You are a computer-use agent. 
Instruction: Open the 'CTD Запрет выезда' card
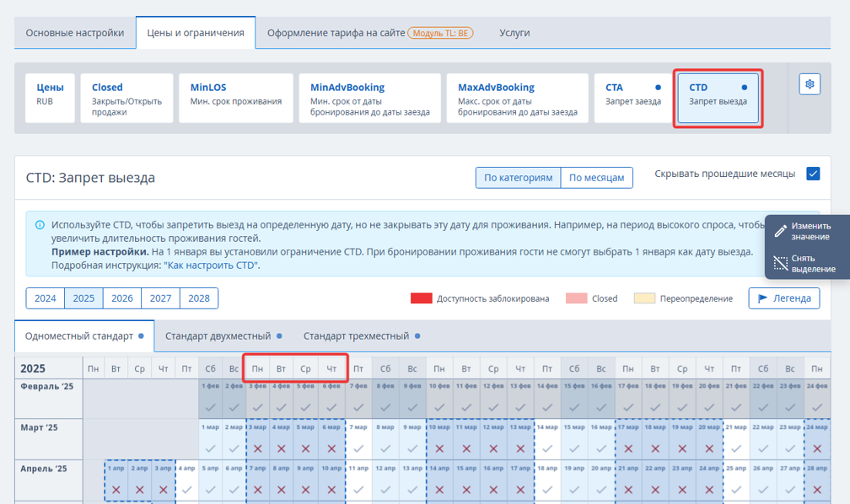pos(718,98)
